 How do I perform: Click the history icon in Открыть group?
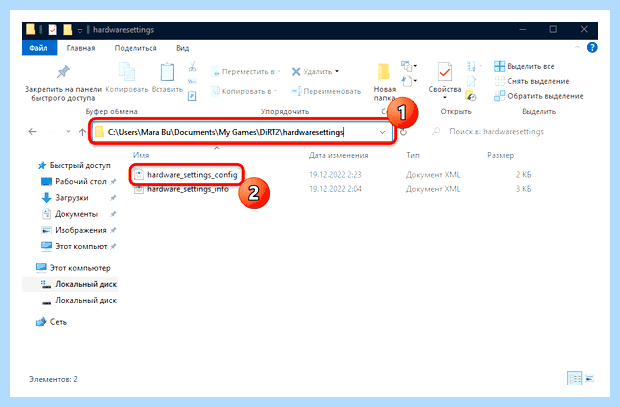tap(471, 96)
